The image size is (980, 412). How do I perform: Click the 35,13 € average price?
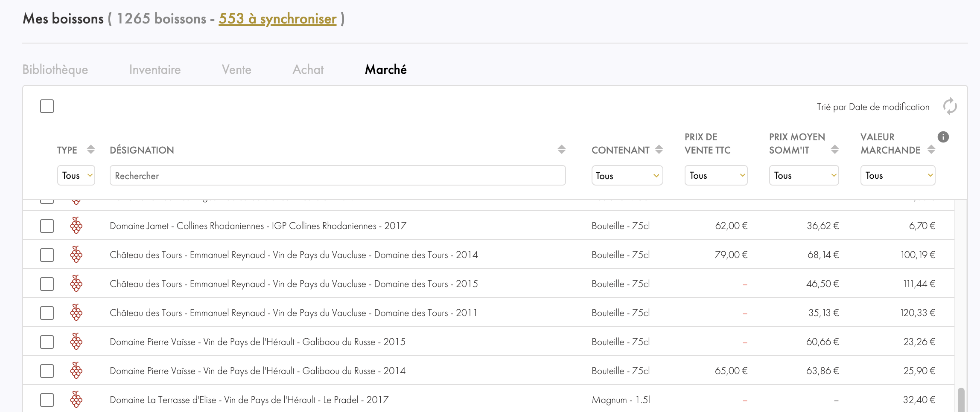[823, 313]
